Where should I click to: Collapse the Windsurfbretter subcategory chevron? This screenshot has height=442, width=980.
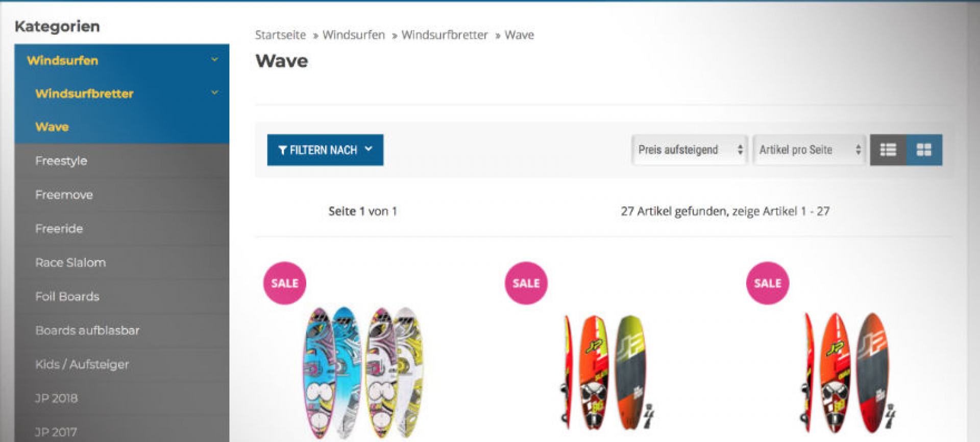[215, 93]
